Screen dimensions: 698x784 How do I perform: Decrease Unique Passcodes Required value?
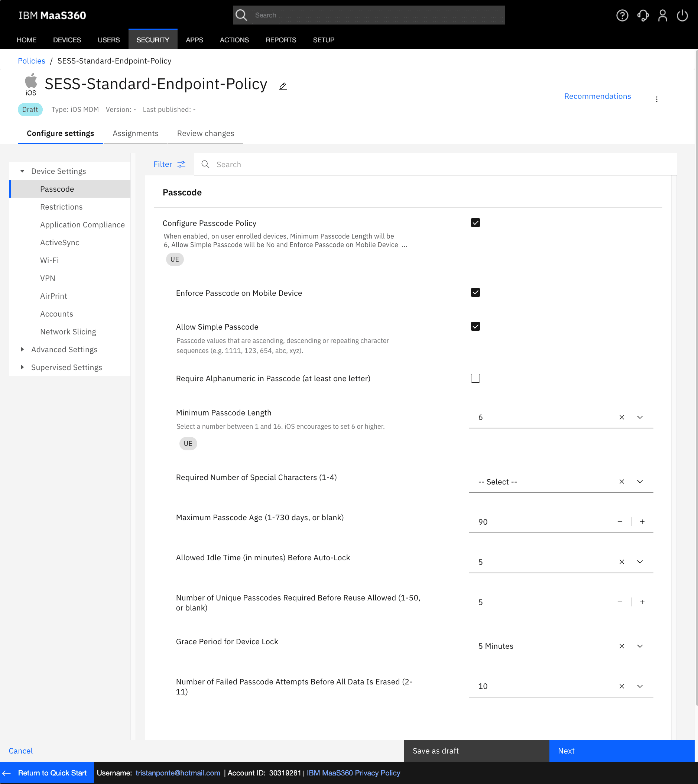[x=620, y=602]
